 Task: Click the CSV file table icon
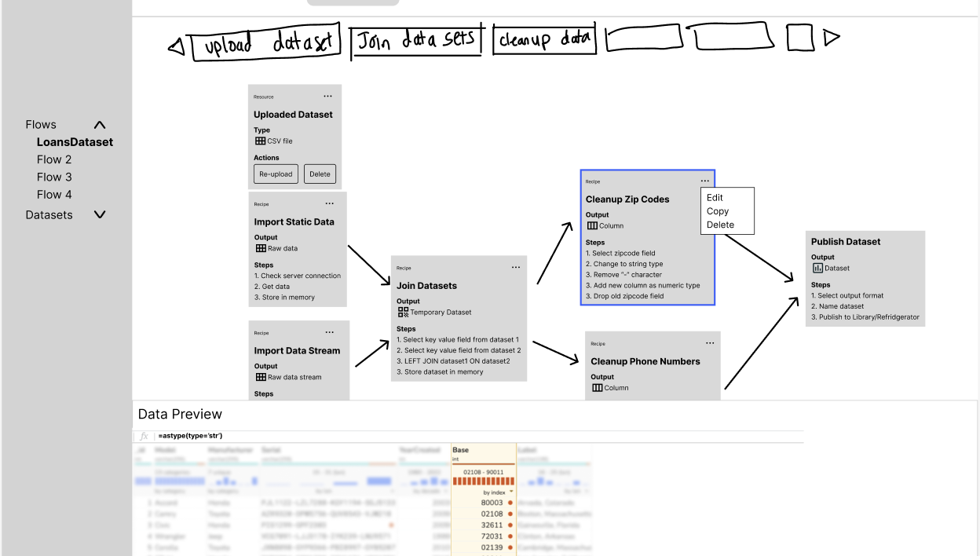tap(260, 141)
